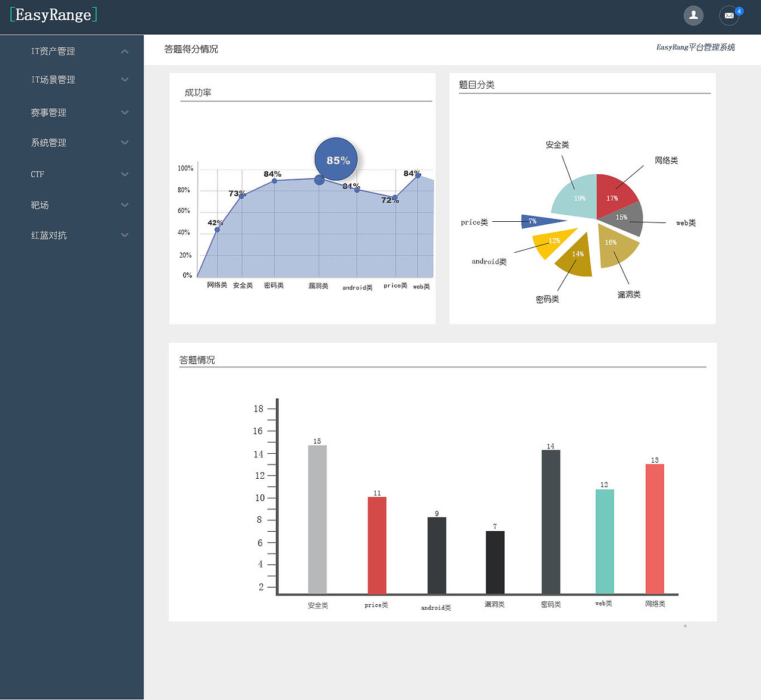Click the android类 bar valued 9

[x=436, y=555]
